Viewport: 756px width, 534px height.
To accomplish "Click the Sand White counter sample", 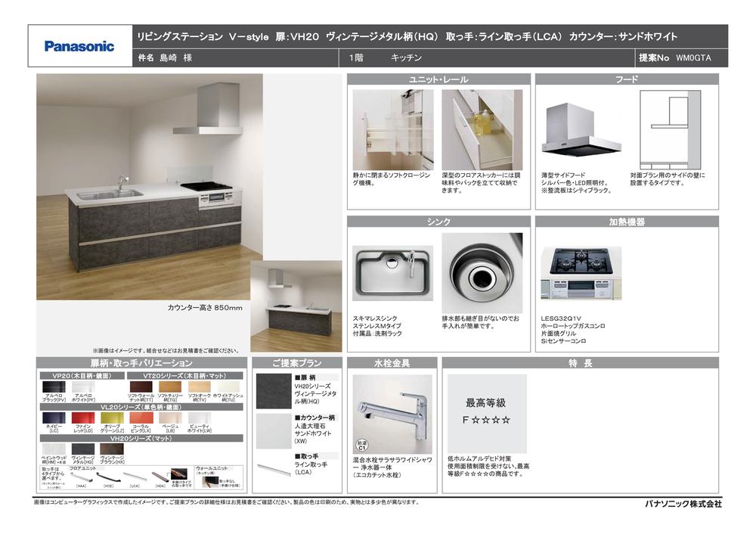I will point(274,431).
